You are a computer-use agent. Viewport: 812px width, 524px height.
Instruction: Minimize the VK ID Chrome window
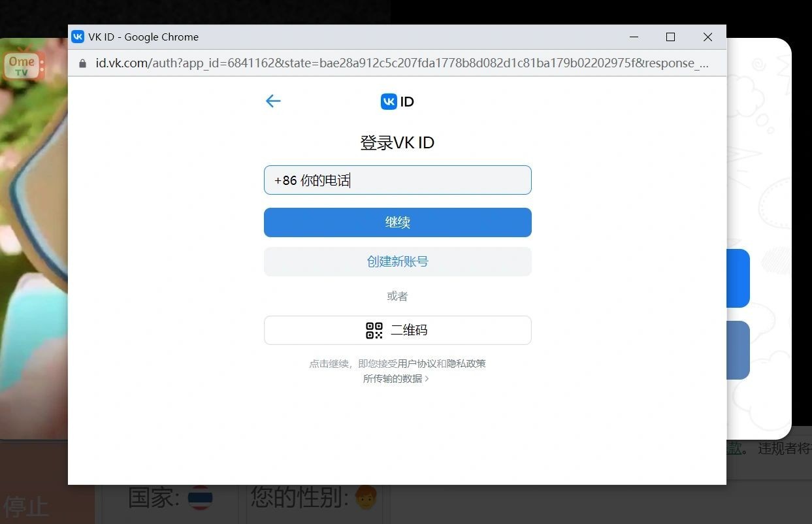pyautogui.click(x=634, y=37)
